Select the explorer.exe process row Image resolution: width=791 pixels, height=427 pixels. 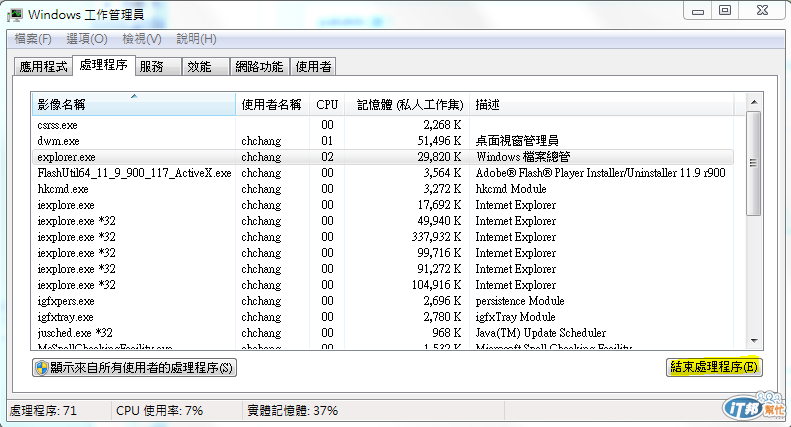383,157
